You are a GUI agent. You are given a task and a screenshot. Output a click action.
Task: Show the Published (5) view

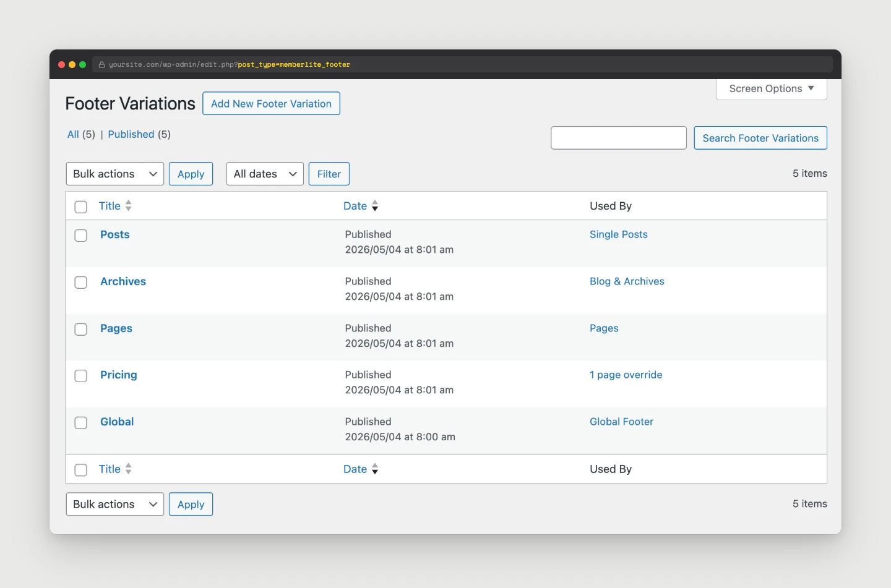(139, 134)
